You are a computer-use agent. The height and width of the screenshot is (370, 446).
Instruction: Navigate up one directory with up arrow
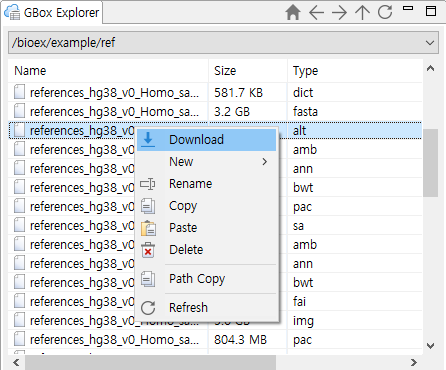[x=362, y=13]
